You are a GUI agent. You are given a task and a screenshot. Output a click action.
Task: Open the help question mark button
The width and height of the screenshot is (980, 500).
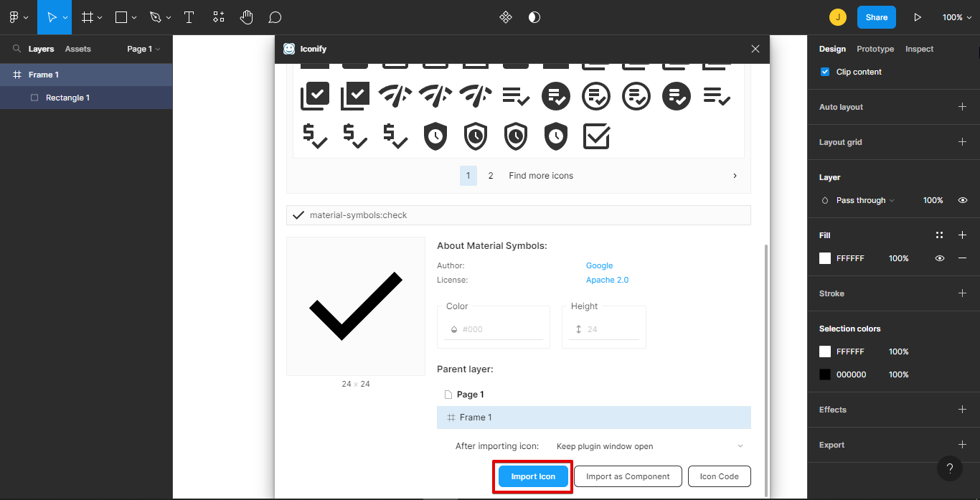pyautogui.click(x=949, y=468)
